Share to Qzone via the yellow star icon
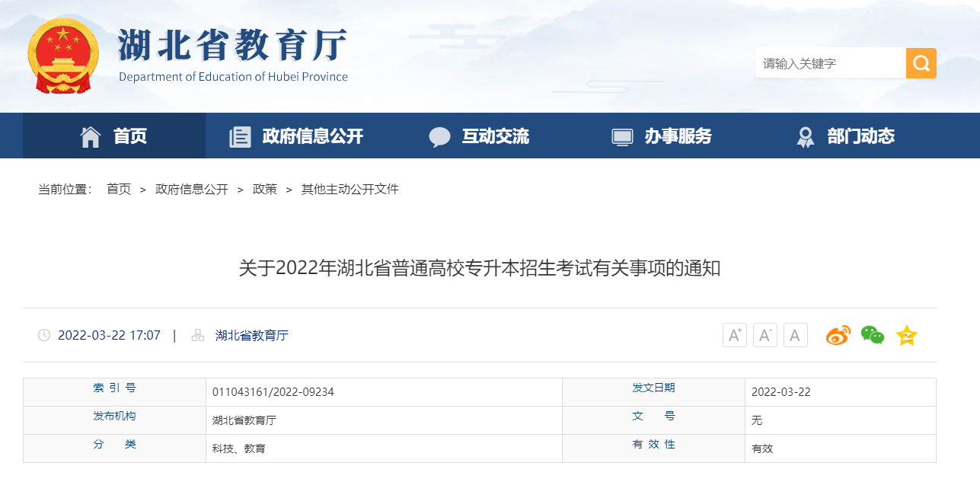The height and width of the screenshot is (482, 980). pyautogui.click(x=907, y=335)
